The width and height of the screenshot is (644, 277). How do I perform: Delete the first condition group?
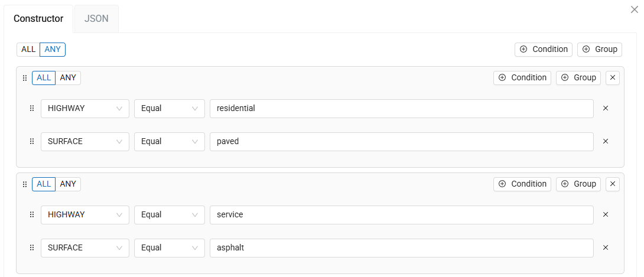coord(613,77)
